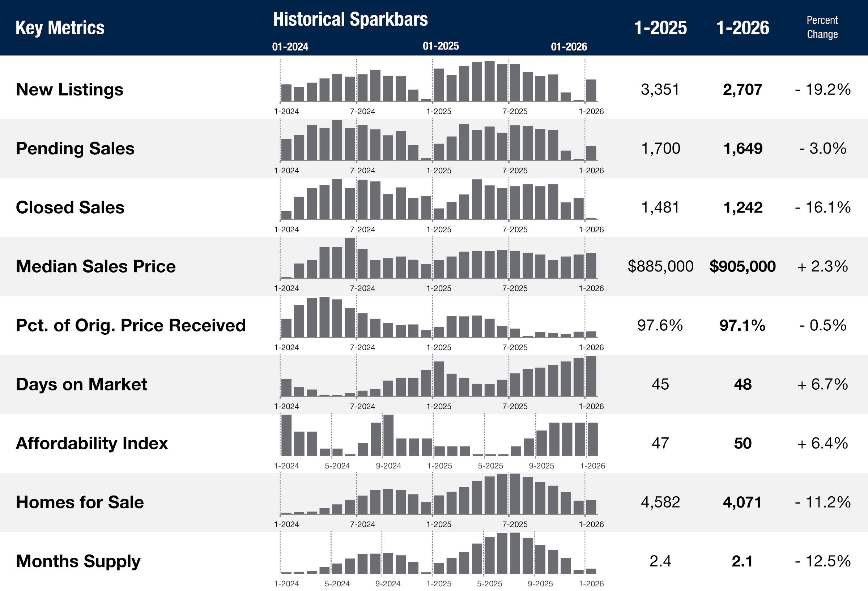This screenshot has width=868, height=591.
Task: Click the 2,707 new listings value
Action: pyautogui.click(x=742, y=90)
